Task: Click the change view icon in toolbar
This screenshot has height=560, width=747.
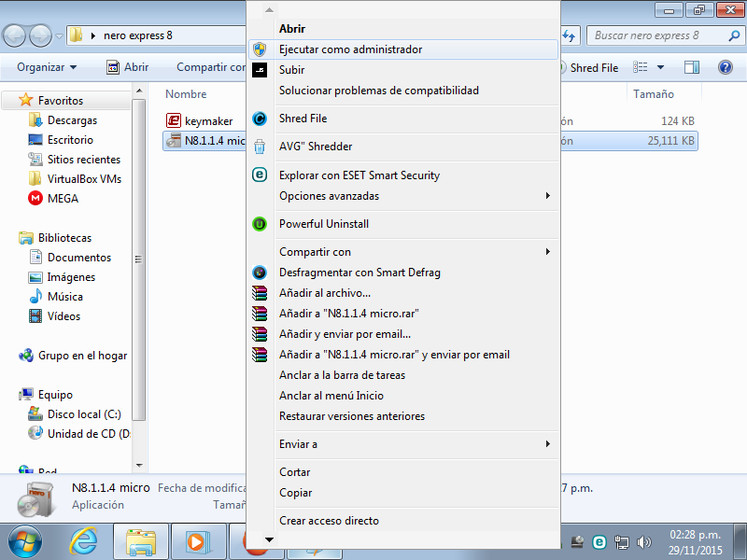Action: pyautogui.click(x=640, y=67)
